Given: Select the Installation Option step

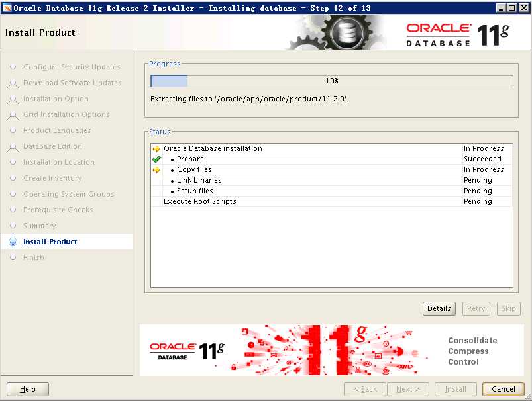Looking at the screenshot, I should point(56,99).
